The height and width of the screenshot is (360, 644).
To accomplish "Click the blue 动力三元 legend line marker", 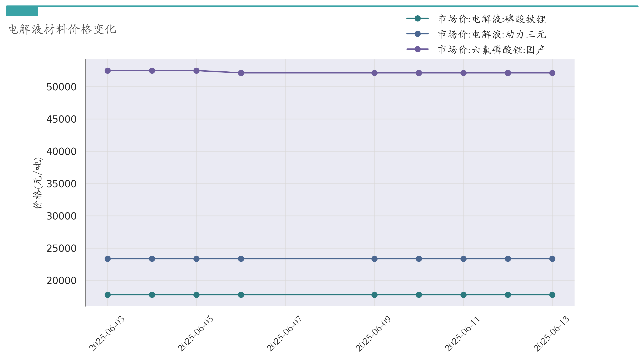I will point(417,34).
